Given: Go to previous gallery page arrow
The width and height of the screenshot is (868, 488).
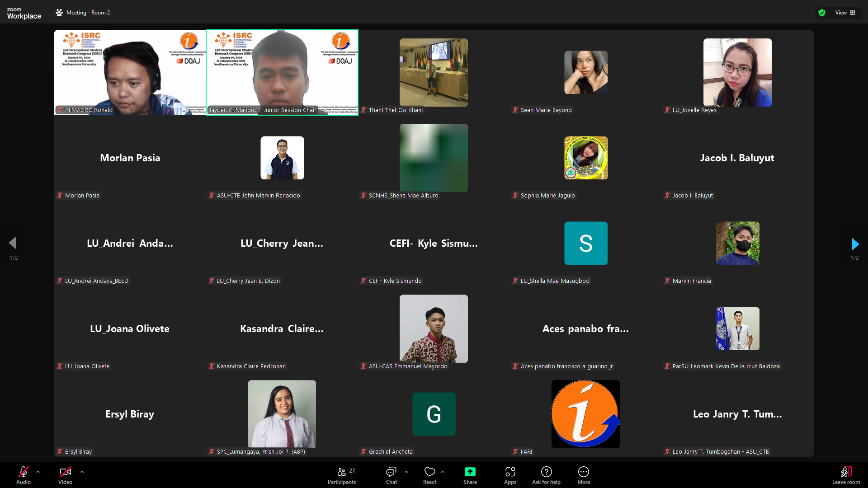Looking at the screenshot, I should pyautogui.click(x=13, y=243).
